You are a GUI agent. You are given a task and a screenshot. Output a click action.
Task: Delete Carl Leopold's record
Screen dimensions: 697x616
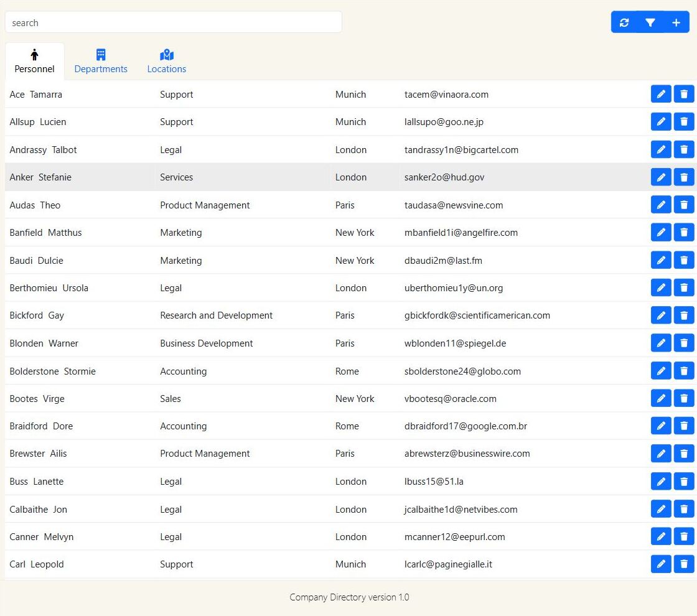683,564
